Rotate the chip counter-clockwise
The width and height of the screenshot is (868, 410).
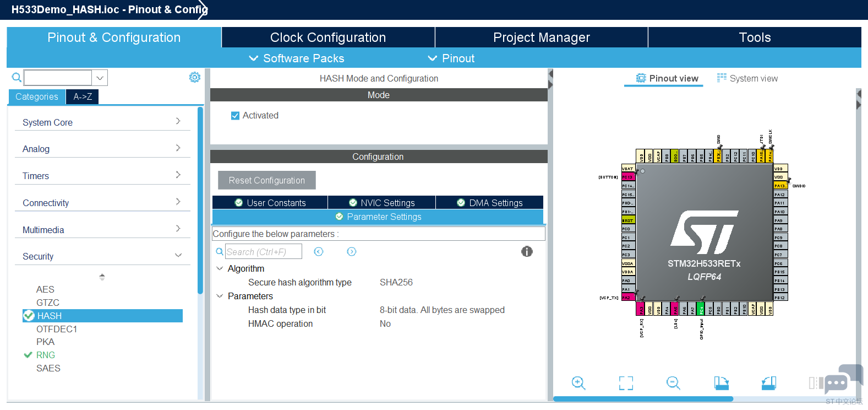[769, 383]
